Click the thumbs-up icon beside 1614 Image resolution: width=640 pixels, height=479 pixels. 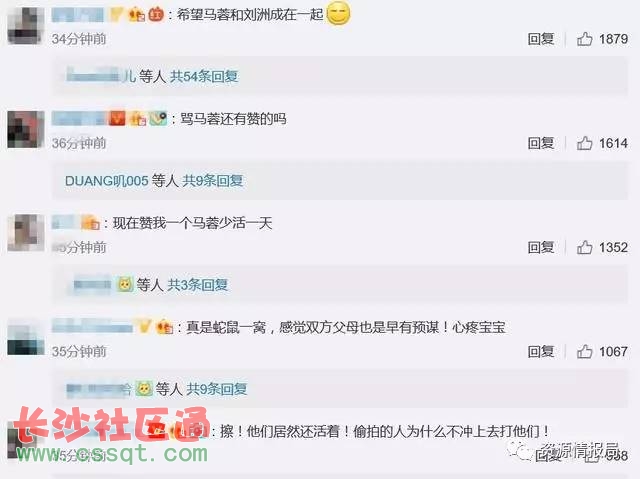pos(584,143)
